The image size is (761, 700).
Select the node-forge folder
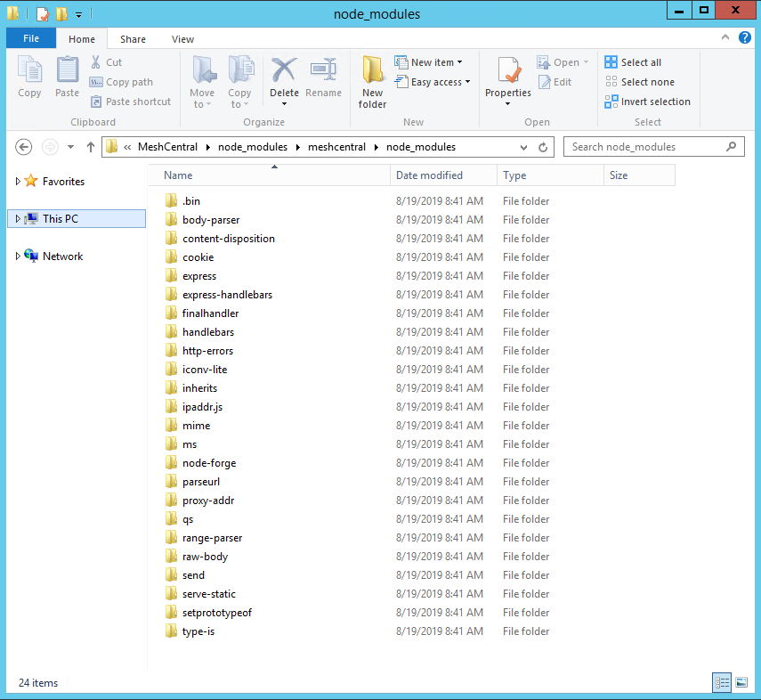coord(200,463)
